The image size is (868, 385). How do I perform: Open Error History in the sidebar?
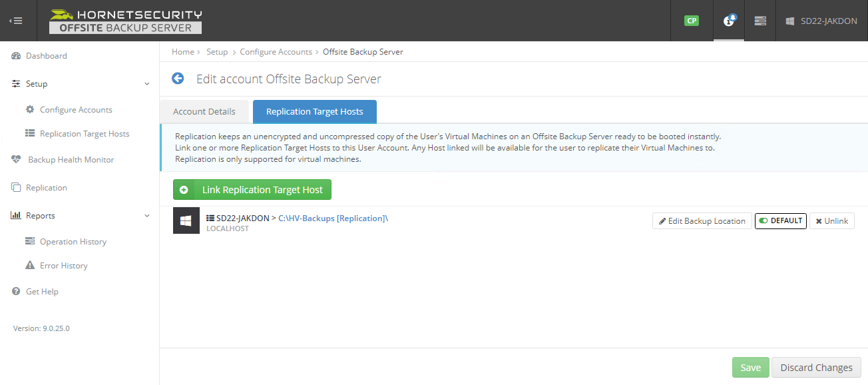click(63, 266)
